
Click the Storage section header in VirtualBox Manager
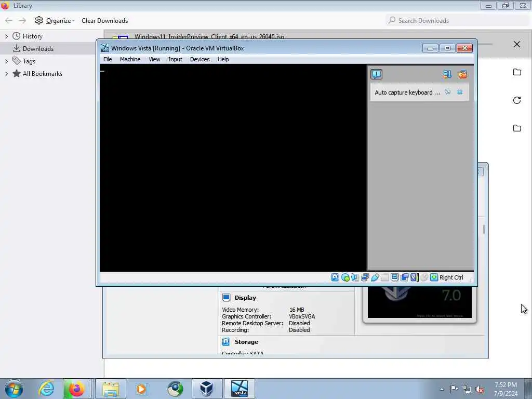click(x=246, y=342)
